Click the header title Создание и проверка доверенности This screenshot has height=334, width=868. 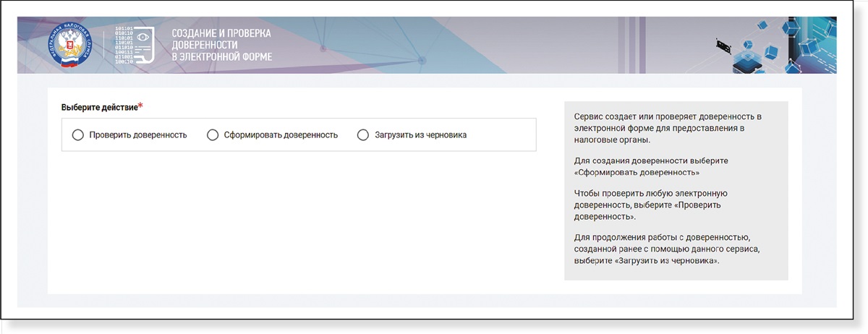point(221,45)
